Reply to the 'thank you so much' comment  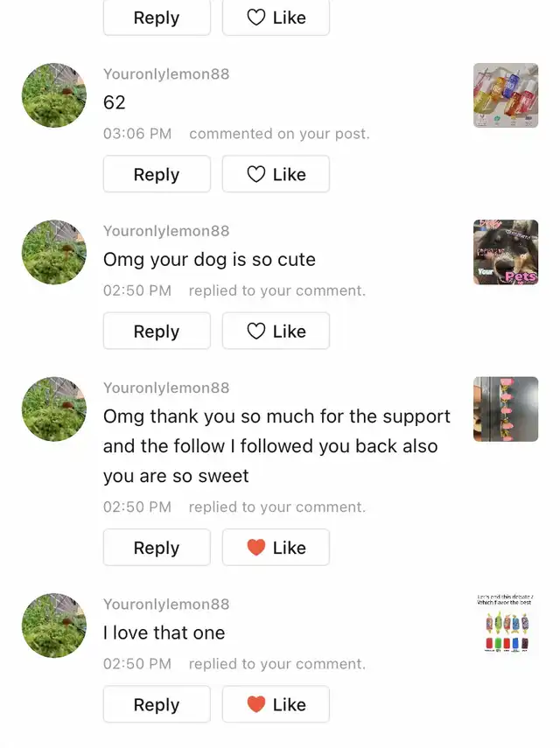click(x=157, y=547)
